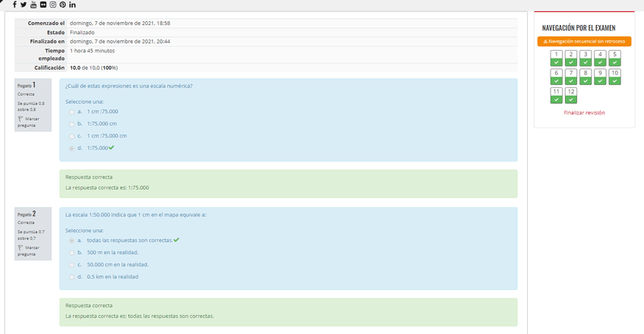Select option c '50.000 cm en la realidad'
The height and width of the screenshot is (334, 644).
71,265
